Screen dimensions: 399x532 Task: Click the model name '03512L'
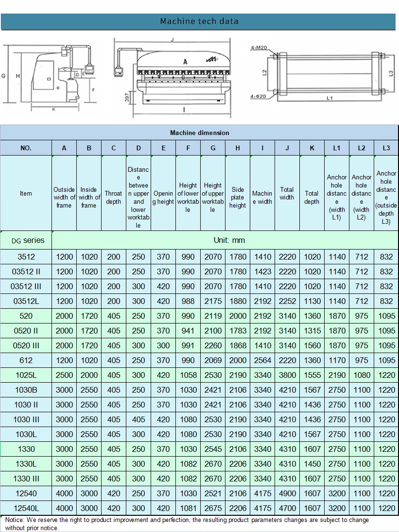point(26,301)
